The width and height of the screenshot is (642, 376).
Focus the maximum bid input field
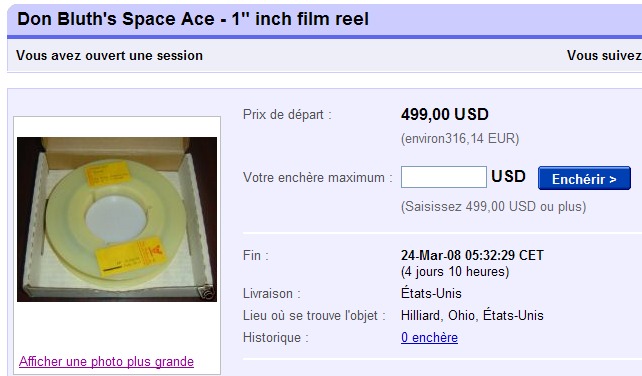pyautogui.click(x=443, y=177)
